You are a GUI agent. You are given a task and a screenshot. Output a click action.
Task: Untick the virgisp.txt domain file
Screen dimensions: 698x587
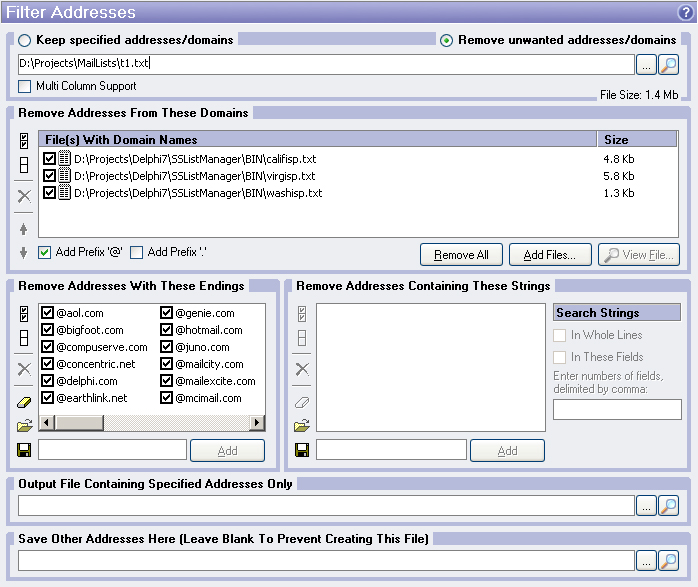pos(50,176)
